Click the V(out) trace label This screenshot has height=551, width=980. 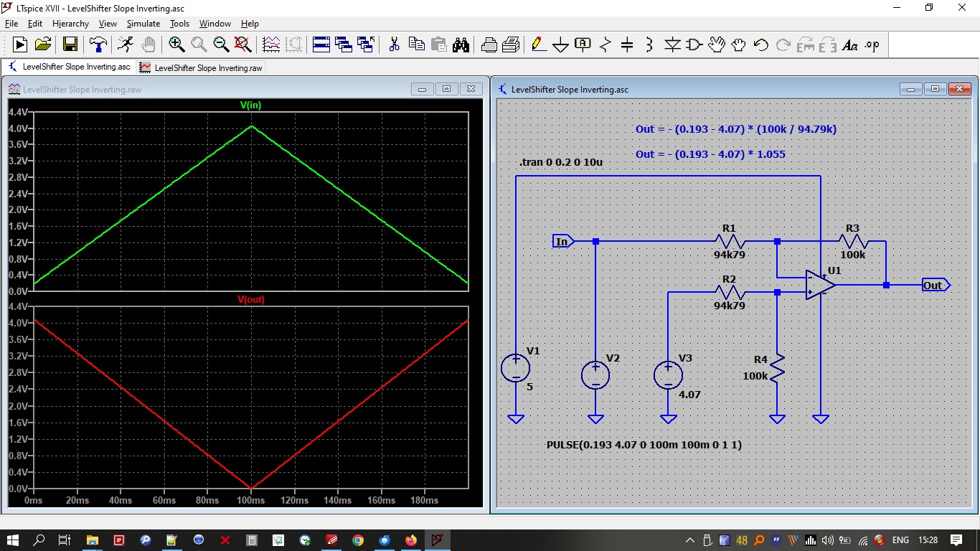[250, 300]
